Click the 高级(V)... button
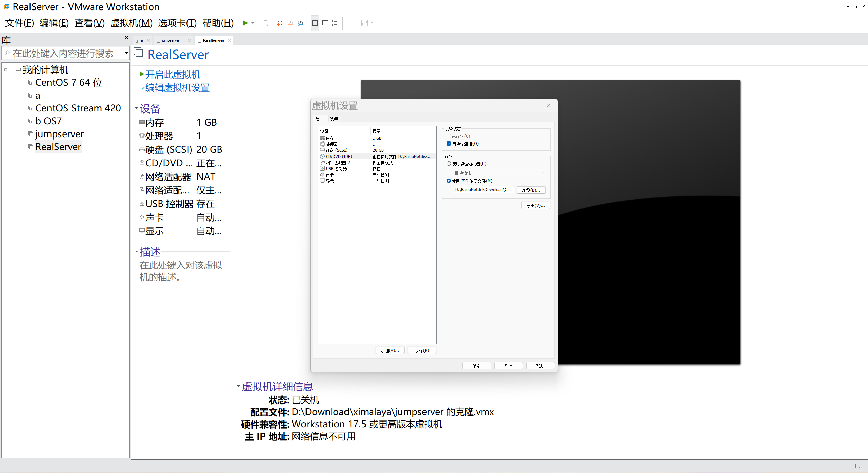The width and height of the screenshot is (868, 473). pos(535,205)
